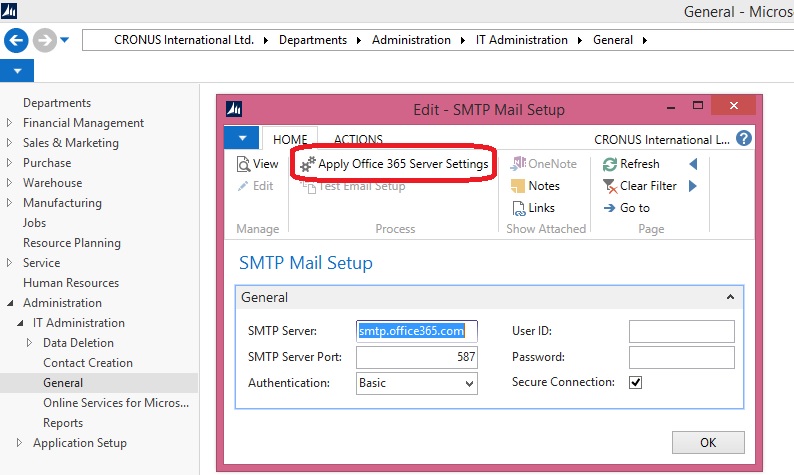Click Dynamics NAV logo in dialog title bar

tap(234, 108)
